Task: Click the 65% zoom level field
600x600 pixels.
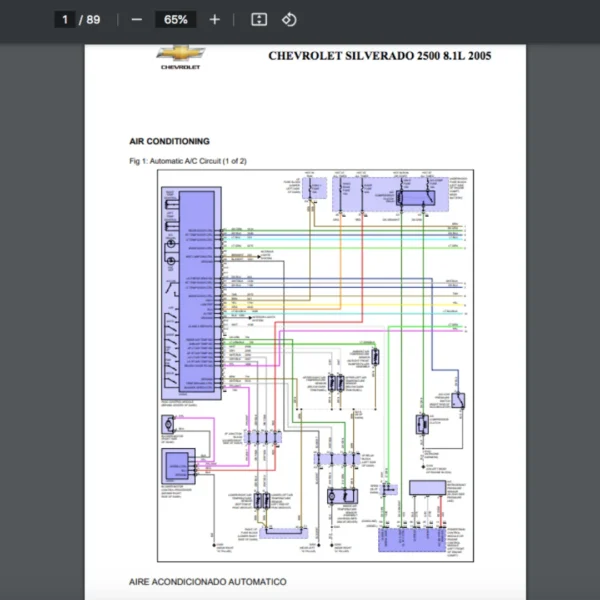Action: click(176, 19)
